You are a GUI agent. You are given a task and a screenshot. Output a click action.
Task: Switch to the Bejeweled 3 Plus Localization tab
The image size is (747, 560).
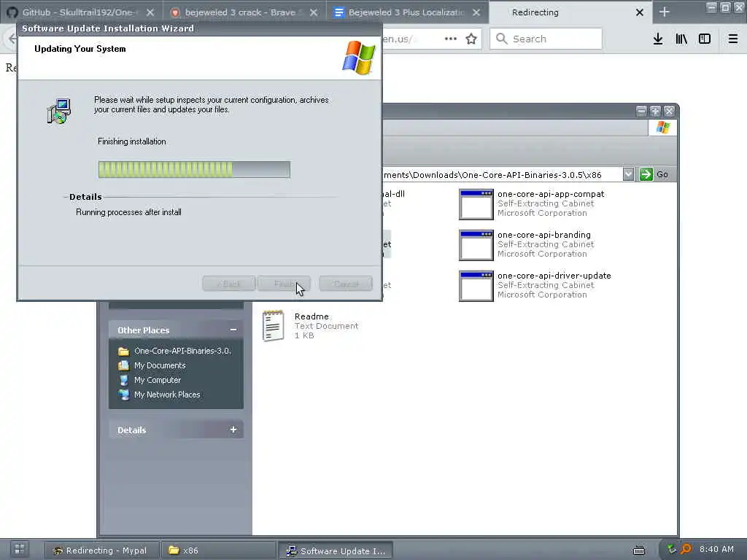(407, 12)
